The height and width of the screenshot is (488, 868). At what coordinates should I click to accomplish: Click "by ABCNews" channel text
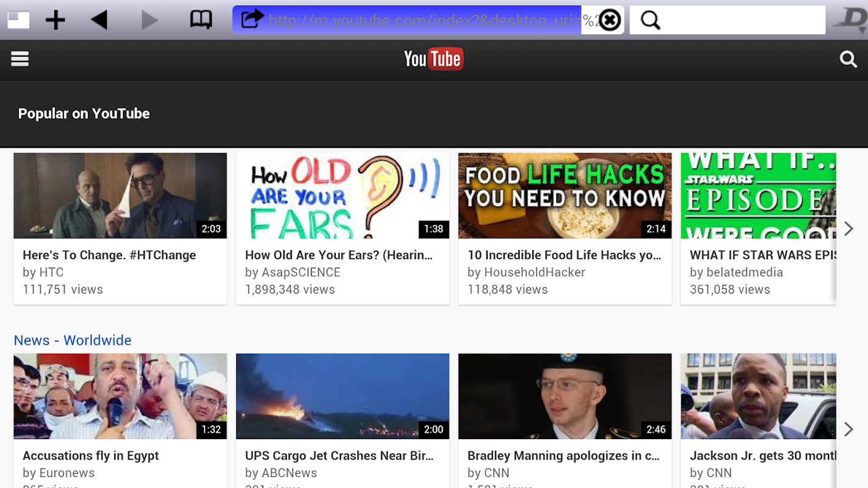point(281,473)
